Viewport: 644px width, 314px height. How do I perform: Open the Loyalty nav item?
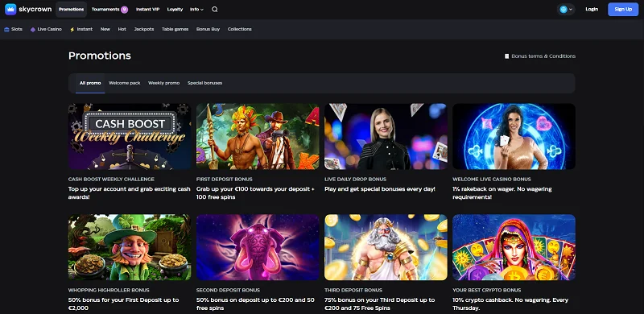[175, 10]
